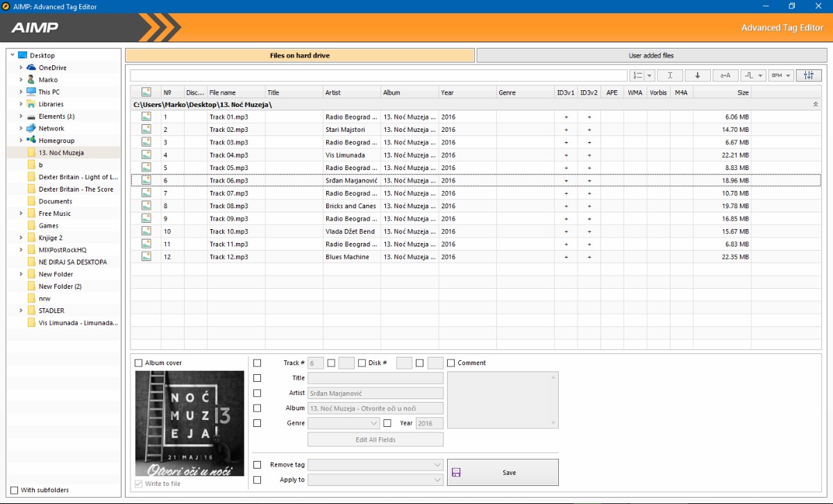Click the Edit All Fields button
Viewport: 833px width, 504px height.
point(376,439)
